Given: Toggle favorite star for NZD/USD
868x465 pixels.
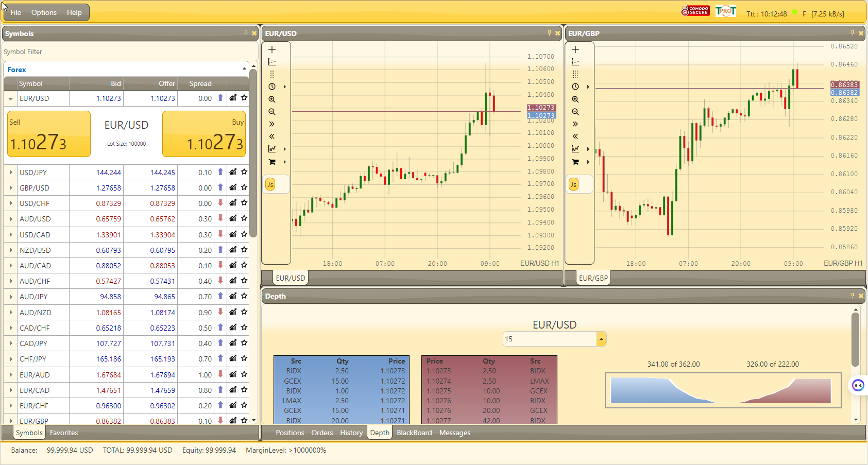Looking at the screenshot, I should (244, 250).
